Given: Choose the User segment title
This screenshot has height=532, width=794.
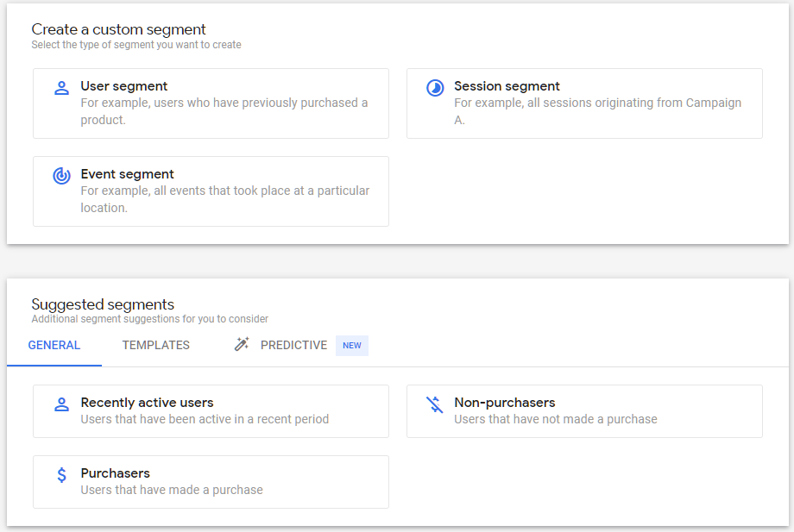Looking at the screenshot, I should [x=124, y=86].
